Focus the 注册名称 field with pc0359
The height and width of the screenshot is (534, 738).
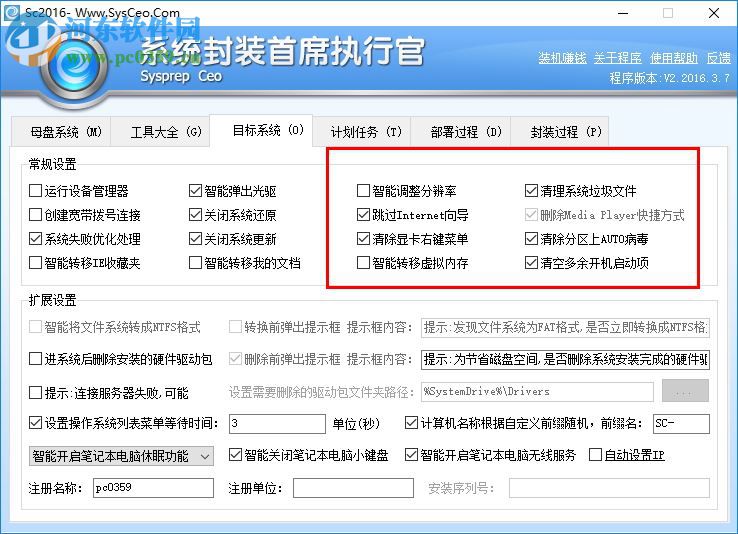[x=153, y=488]
